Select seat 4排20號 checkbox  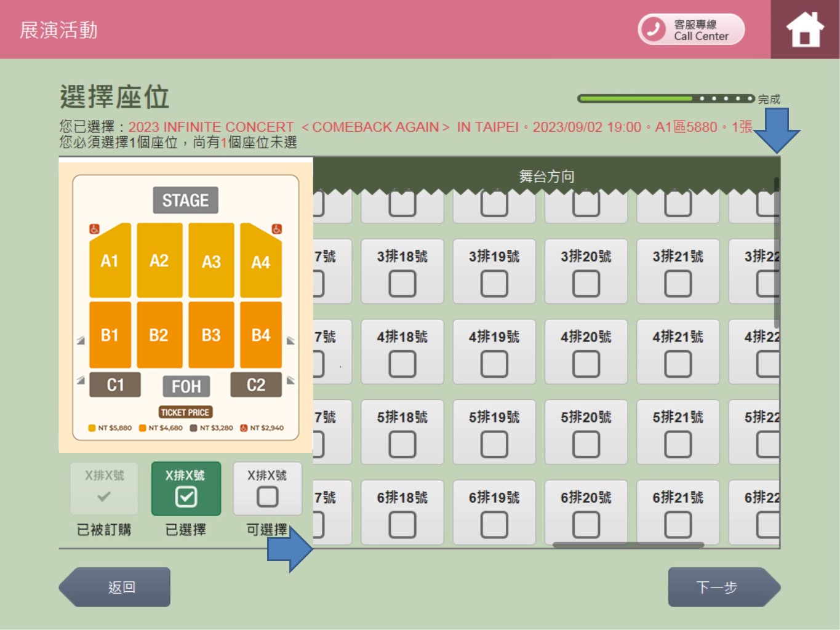click(x=586, y=364)
